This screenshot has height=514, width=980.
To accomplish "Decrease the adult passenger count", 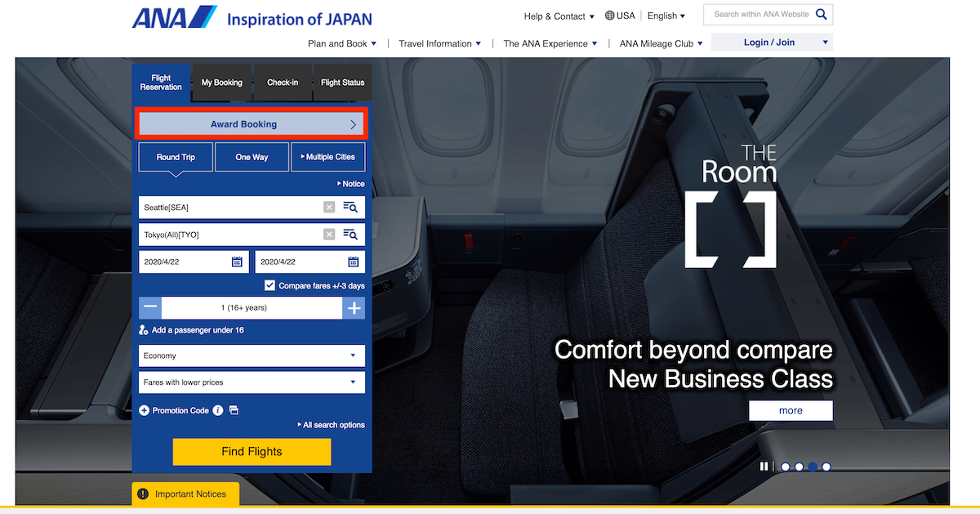I will pos(150,308).
